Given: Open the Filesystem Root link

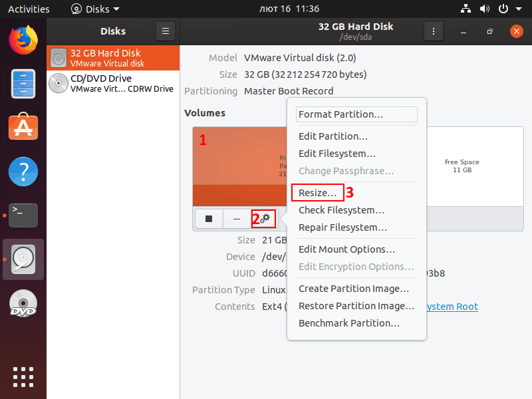Looking at the screenshot, I should pyautogui.click(x=452, y=307).
